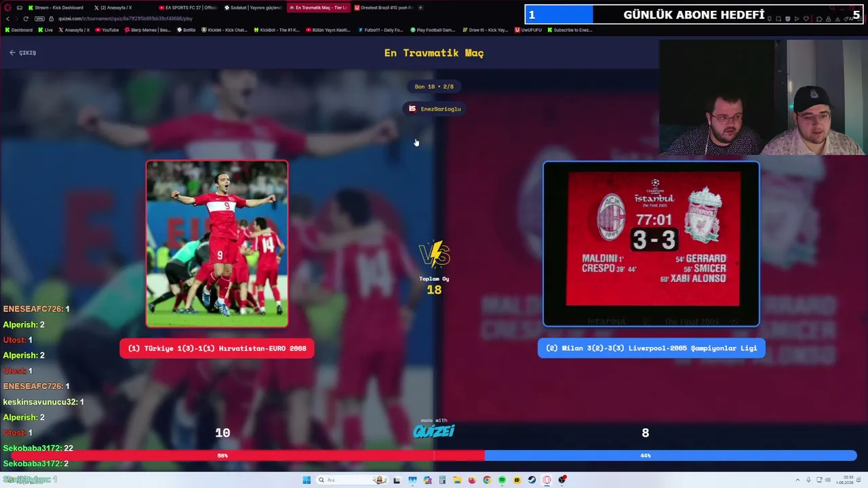Screen dimensions: 868x488
Task: Open Task View on the taskbar
Action: (397, 480)
